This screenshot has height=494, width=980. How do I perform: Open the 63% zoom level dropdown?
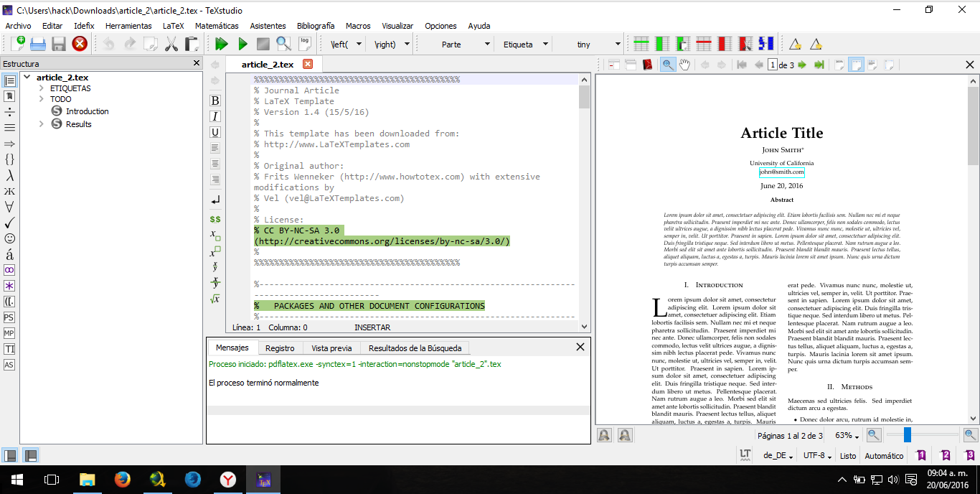[847, 436]
